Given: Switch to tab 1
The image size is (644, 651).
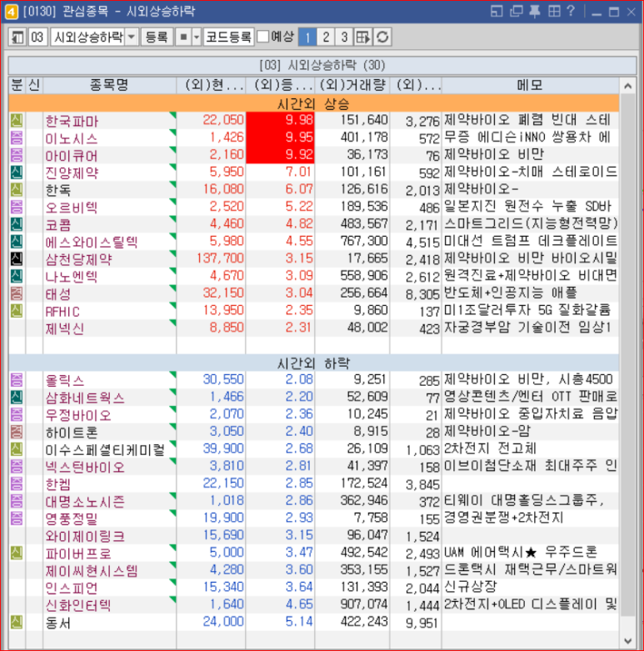Looking at the screenshot, I should coord(307,38).
